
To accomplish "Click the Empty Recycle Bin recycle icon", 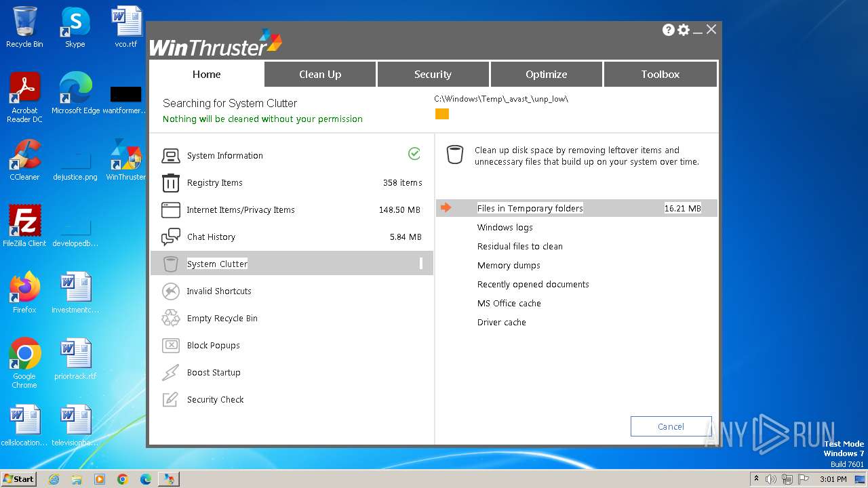I will tap(170, 319).
